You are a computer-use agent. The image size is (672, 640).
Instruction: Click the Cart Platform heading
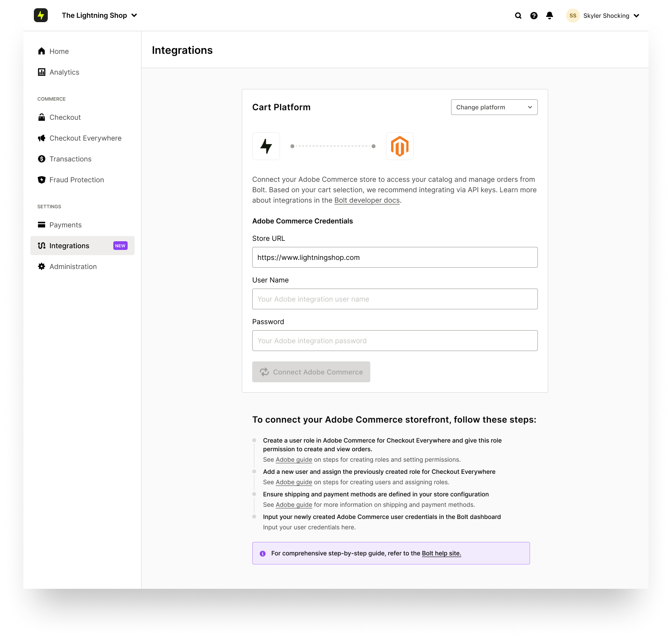coord(281,107)
